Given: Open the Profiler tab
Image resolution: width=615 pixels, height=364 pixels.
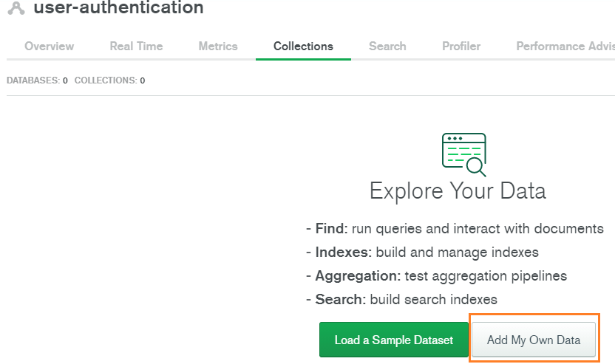Looking at the screenshot, I should click(x=461, y=46).
